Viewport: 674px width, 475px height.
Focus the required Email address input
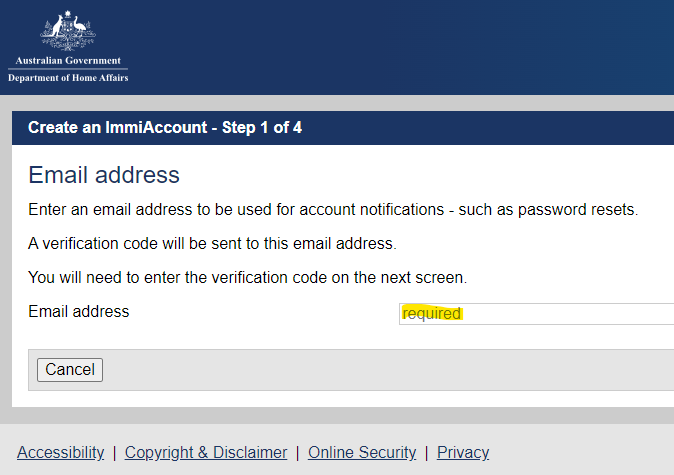click(536, 314)
